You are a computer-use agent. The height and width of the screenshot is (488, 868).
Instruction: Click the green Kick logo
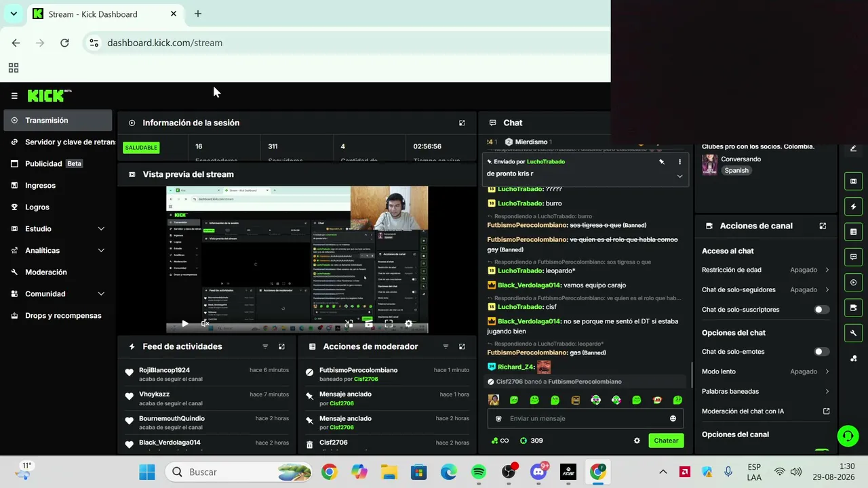[50, 96]
